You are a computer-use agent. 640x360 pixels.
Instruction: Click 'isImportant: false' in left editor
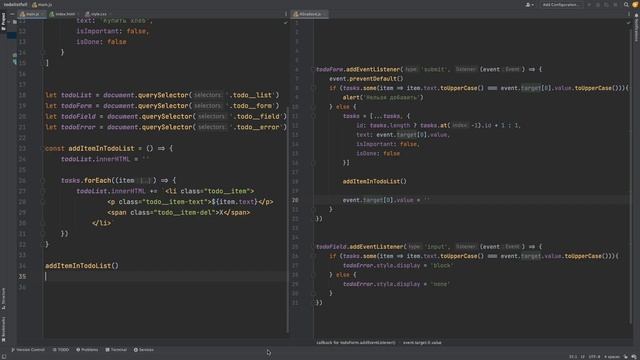(x=113, y=31)
